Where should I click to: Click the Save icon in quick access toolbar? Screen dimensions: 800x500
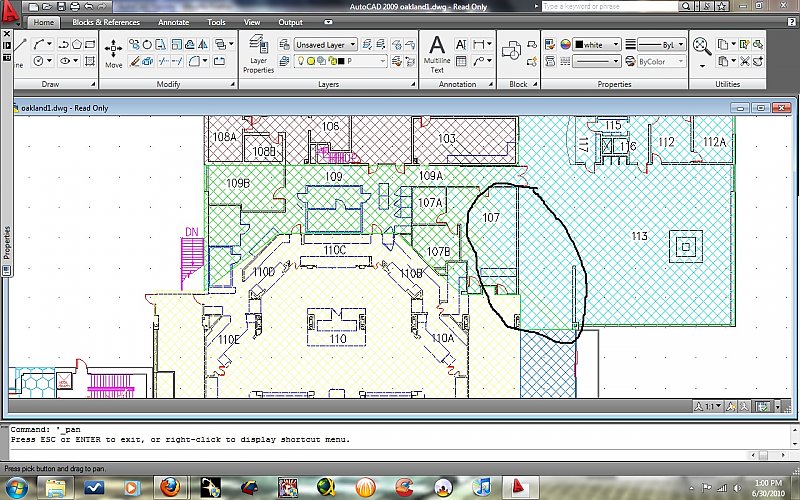pyautogui.click(x=61, y=7)
